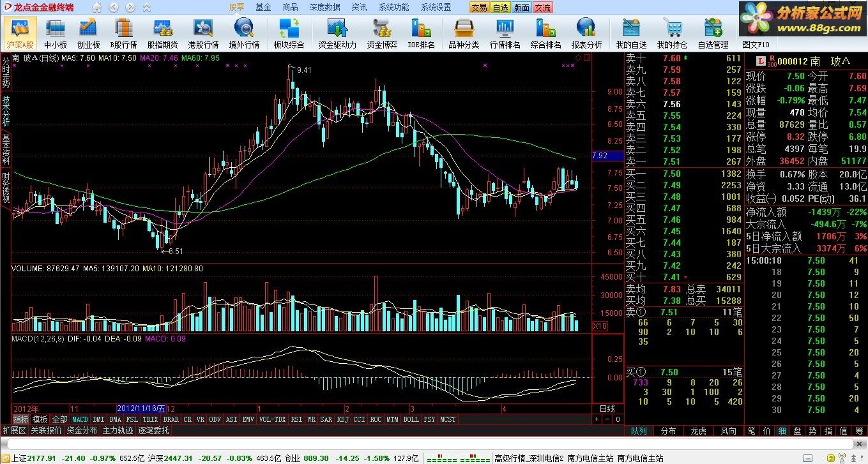Open 行情排名 quote ranking
The height and width of the screenshot is (464, 868).
pos(505,33)
